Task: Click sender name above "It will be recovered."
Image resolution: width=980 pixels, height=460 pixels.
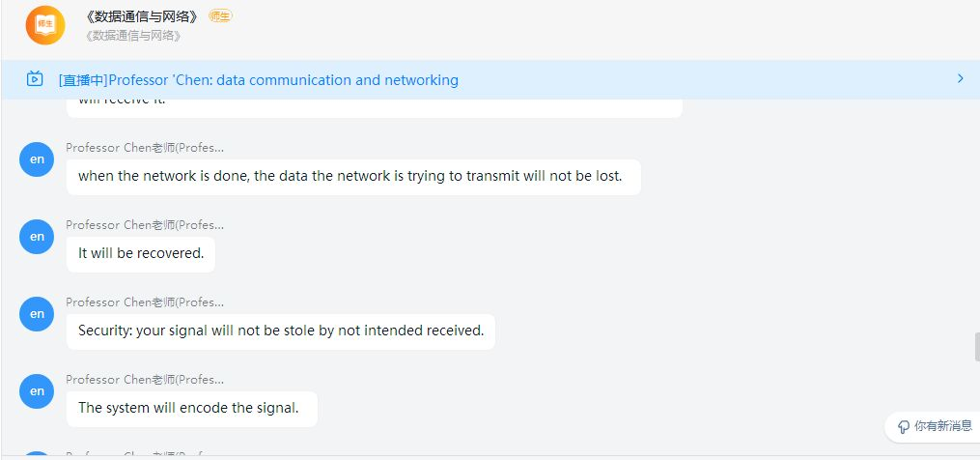Action: click(145, 225)
